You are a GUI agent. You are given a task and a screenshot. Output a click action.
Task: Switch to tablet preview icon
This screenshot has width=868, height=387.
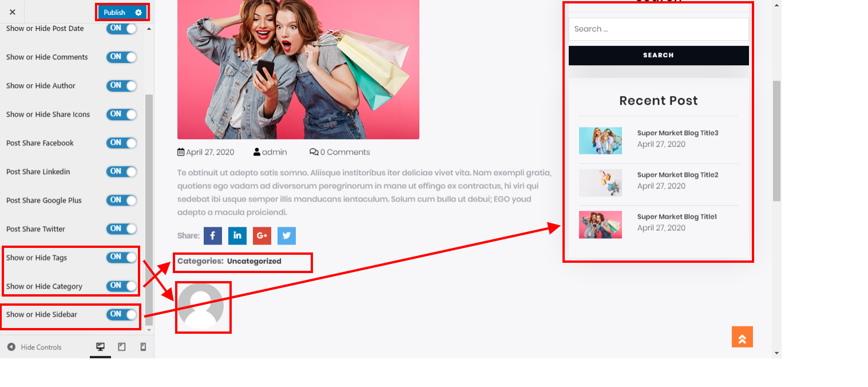[x=122, y=347]
